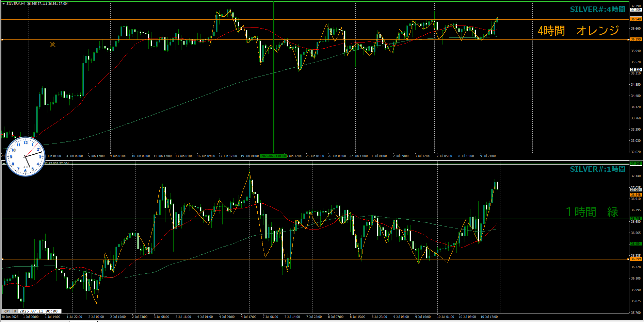Click the 34.850 price scale value

pyautogui.click(x=635, y=85)
